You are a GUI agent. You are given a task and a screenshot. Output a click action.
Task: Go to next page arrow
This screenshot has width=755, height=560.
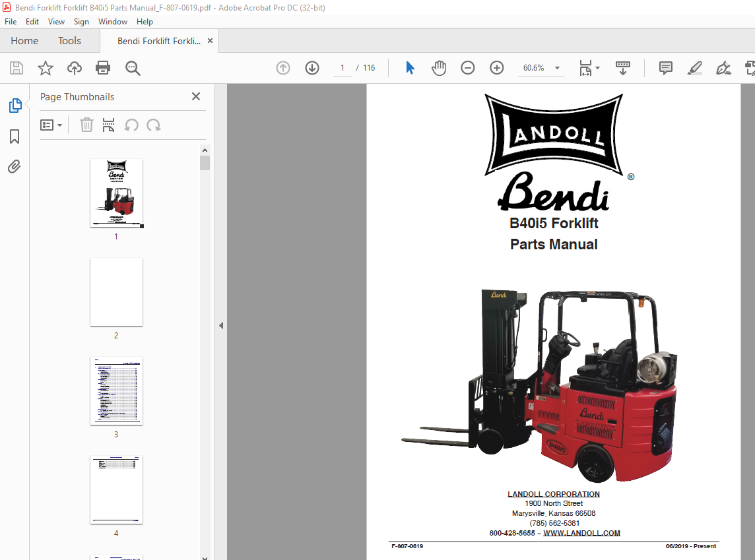(312, 68)
